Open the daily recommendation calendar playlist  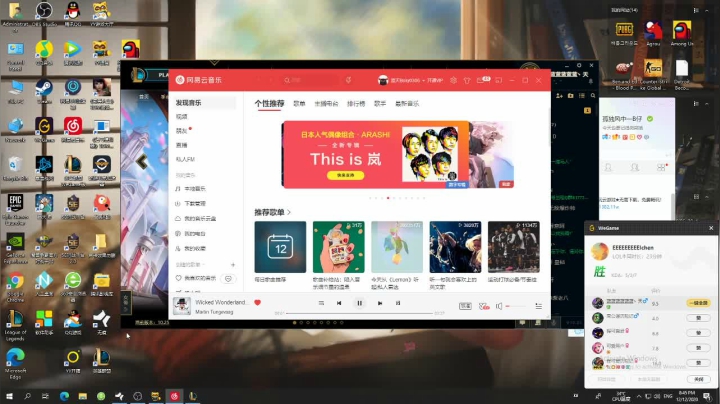click(x=280, y=247)
